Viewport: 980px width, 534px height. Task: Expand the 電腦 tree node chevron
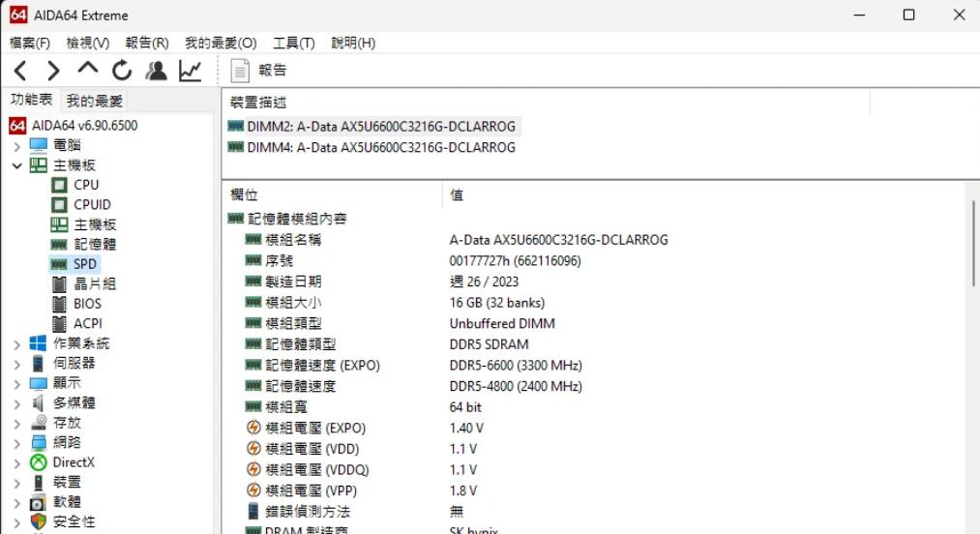pos(16,146)
